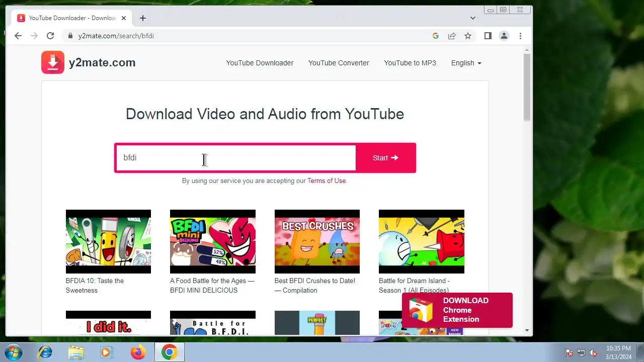
Task: Open Windows Media Player from taskbar
Action: (x=106, y=352)
